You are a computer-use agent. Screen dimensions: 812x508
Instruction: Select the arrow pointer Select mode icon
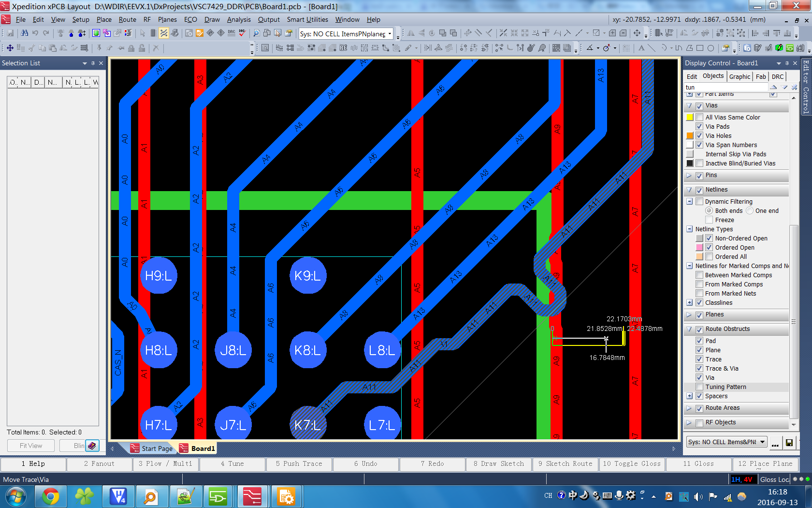(x=143, y=33)
